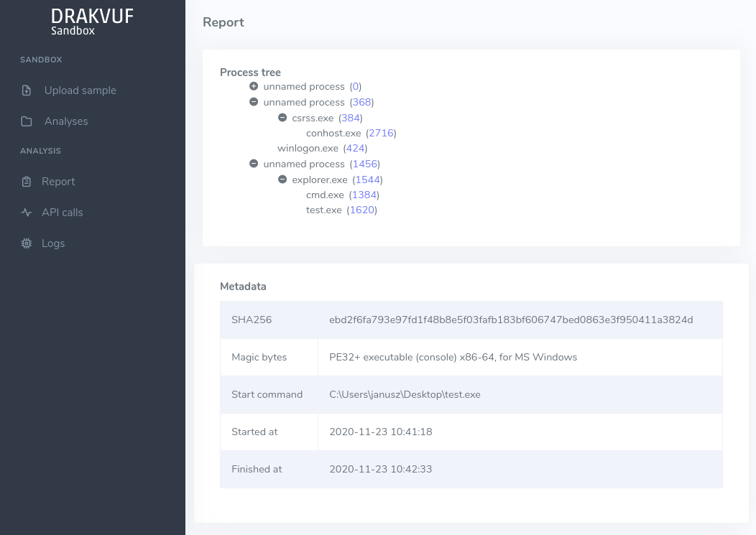Screen dimensions: 756x535
Task: Click the DRAKVUF Sandbox logo
Action: [92, 22]
